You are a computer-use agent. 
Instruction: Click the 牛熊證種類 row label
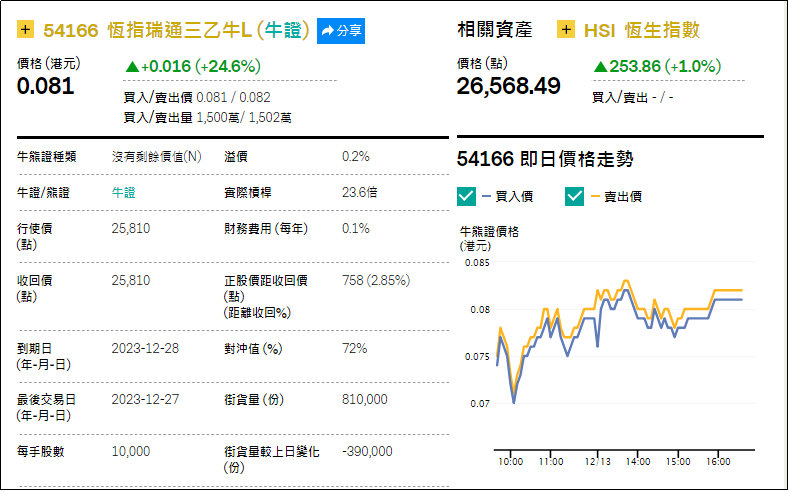[x=47, y=157]
